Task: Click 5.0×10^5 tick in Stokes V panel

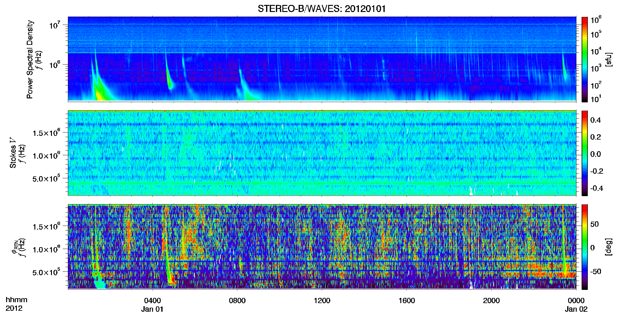Action: point(46,178)
